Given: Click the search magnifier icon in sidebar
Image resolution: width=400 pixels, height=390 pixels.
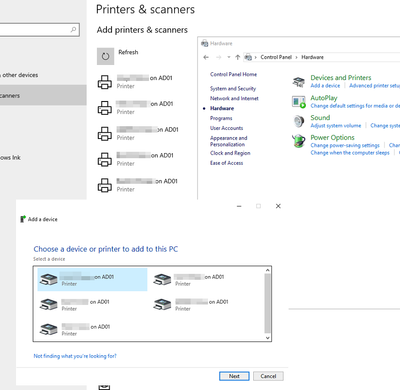Looking at the screenshot, I should (x=73, y=30).
